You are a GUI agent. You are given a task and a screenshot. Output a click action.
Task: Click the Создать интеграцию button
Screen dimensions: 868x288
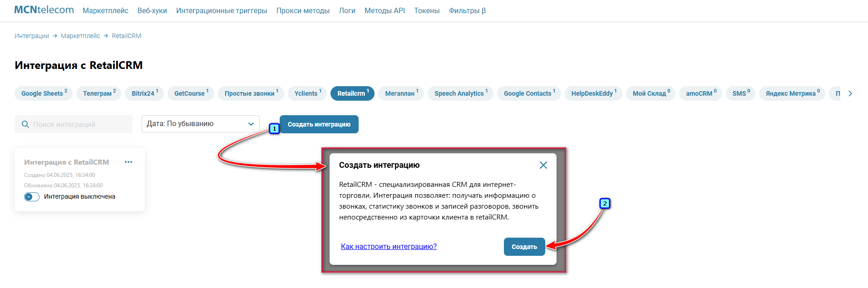(319, 124)
